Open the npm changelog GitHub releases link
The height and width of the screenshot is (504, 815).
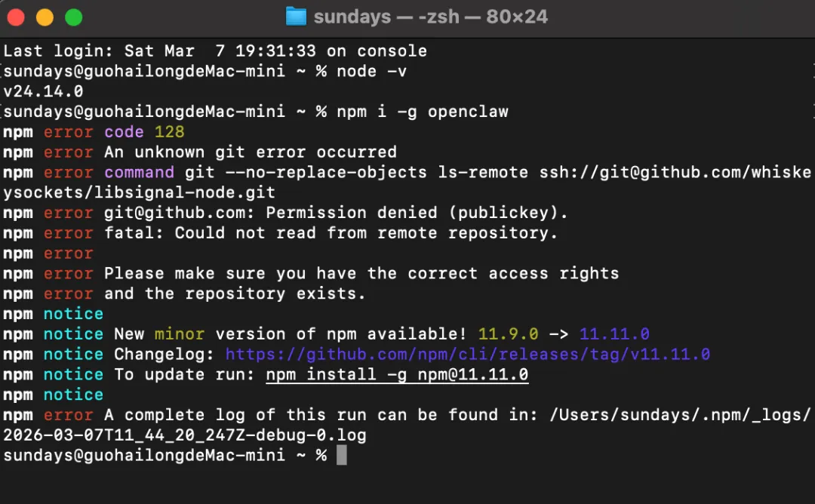coord(467,355)
